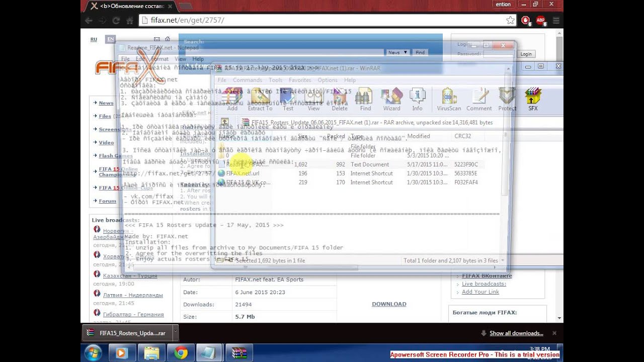The width and height of the screenshot is (644, 362).
Task: Open the WinRAR Tools menu
Action: [275, 80]
